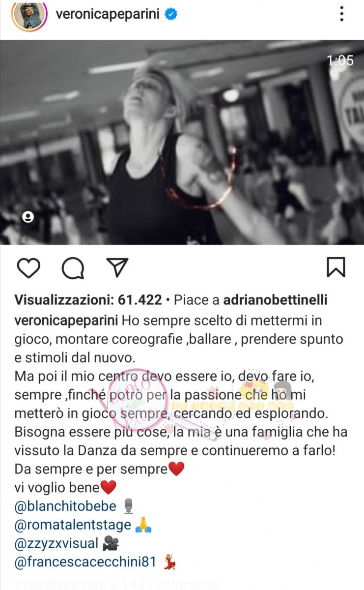Like the post with the heart icon
The width and height of the screenshot is (364, 590).
28,267
